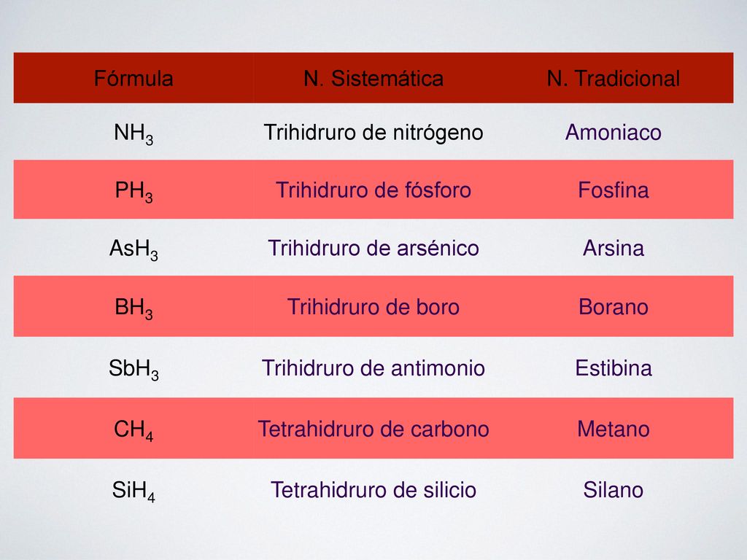747x560 pixels.
Task: Select the SbH3 formula cell
Action: click(133, 370)
